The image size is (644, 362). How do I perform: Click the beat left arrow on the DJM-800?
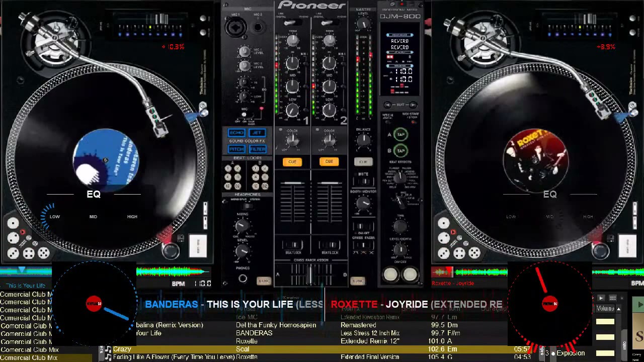pyautogui.click(x=387, y=105)
